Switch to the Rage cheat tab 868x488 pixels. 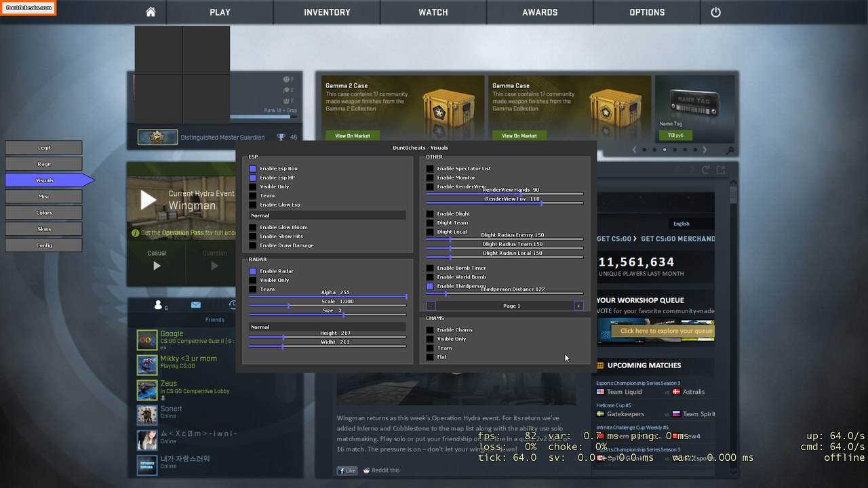(x=43, y=164)
